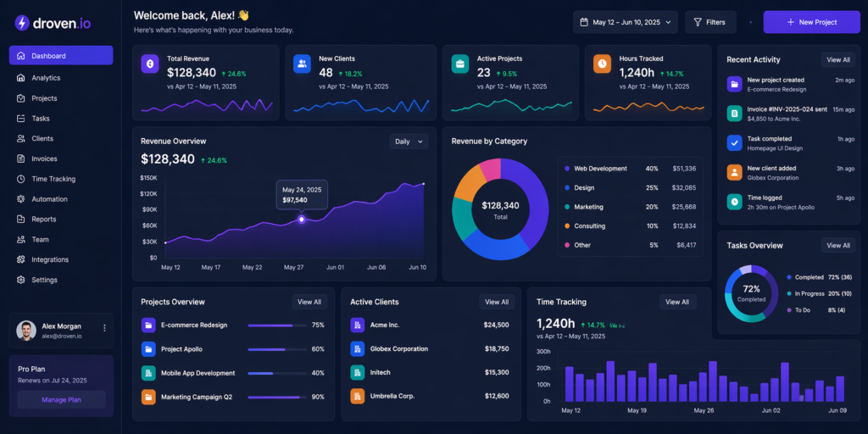Click the Invoice sent activity icon

734,113
